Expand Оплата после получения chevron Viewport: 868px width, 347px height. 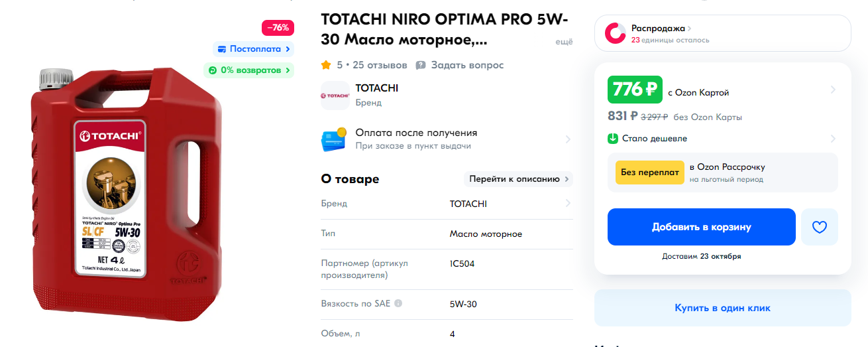point(568,139)
